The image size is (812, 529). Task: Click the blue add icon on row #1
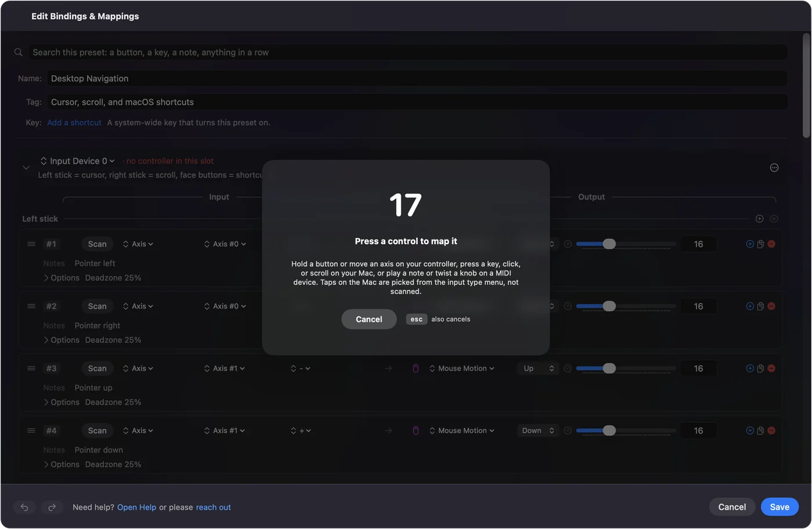750,244
